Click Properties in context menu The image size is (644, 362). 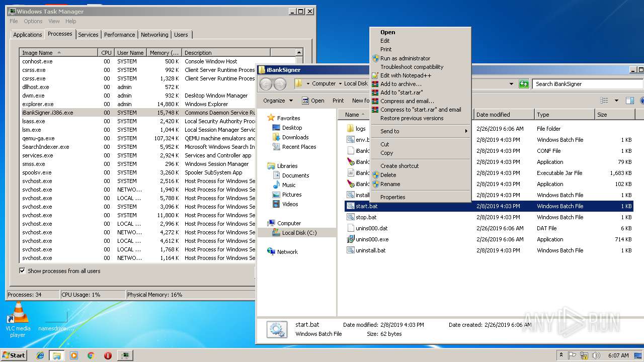420,197
